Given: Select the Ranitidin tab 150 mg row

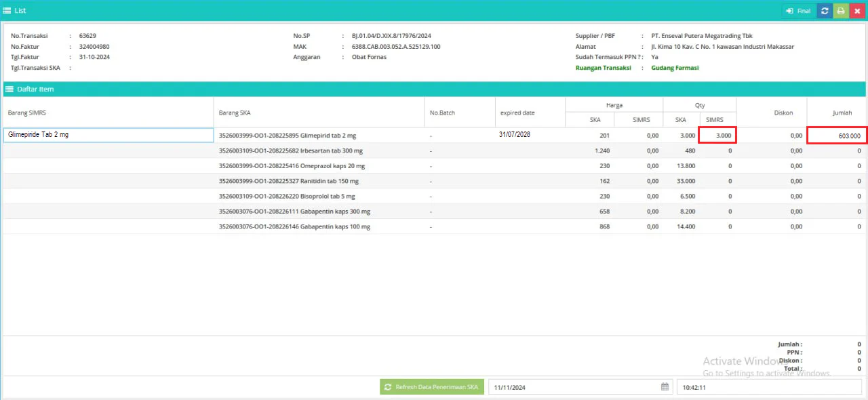Looking at the screenshot, I should click(x=434, y=181).
